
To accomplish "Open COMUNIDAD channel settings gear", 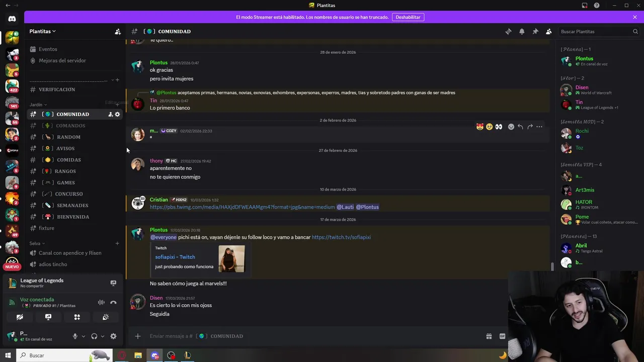I will click(x=118, y=114).
